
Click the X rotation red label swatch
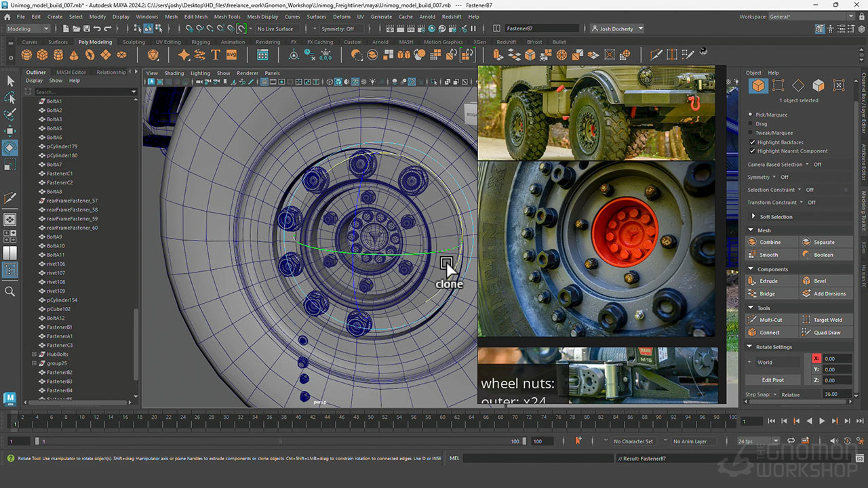[x=816, y=359]
